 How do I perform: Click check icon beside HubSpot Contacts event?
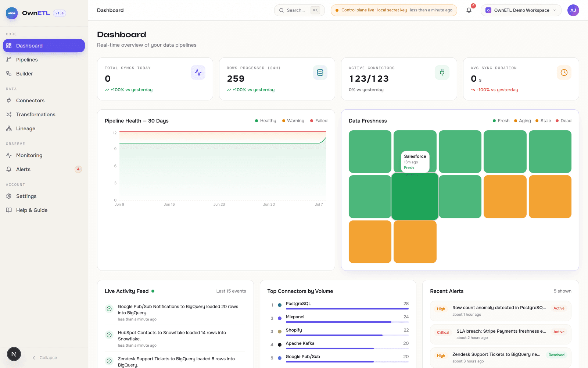pyautogui.click(x=109, y=335)
